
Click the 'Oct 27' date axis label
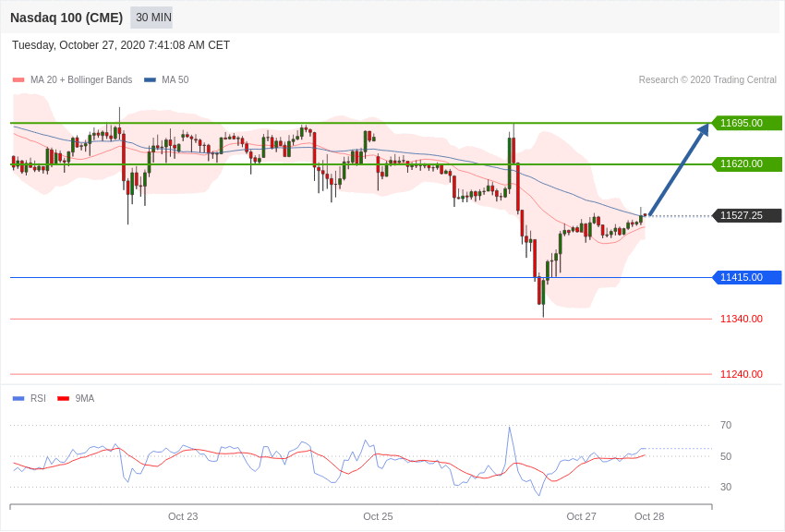coord(581,516)
